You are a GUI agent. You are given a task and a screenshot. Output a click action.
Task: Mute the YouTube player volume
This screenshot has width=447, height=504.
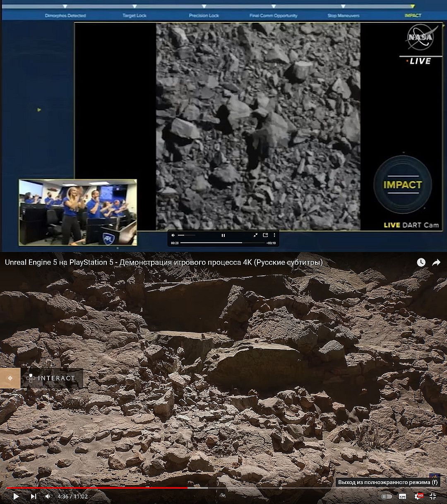48,496
